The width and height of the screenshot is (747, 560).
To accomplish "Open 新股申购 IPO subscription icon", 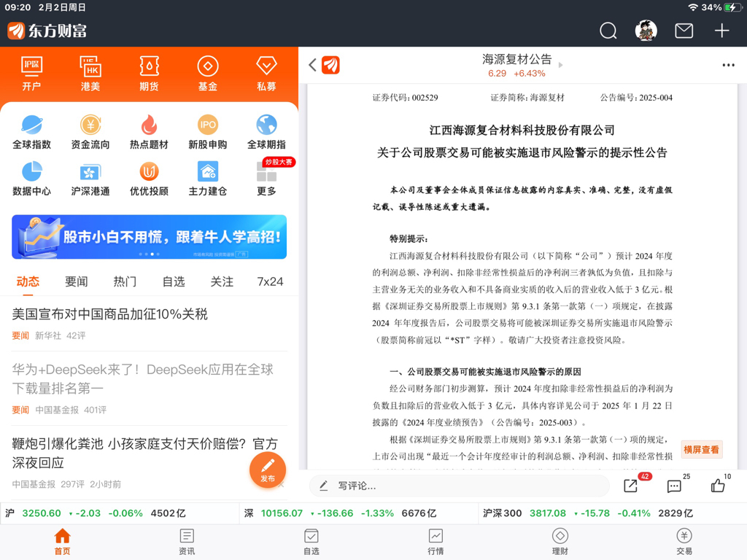I will (x=208, y=132).
